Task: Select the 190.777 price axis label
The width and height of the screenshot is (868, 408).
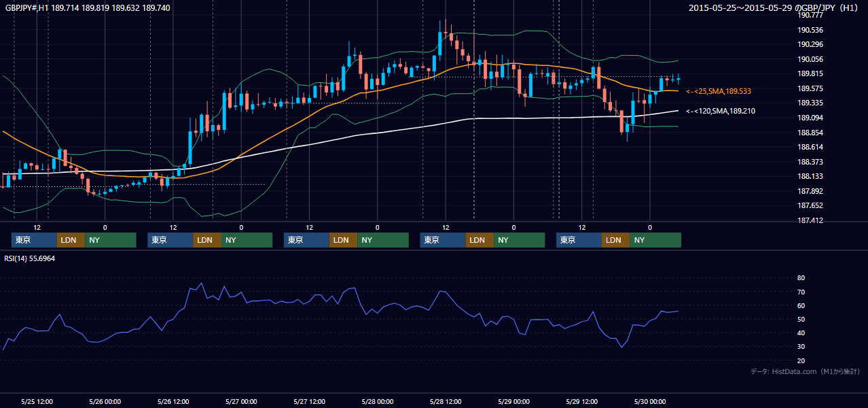Action: [810, 15]
